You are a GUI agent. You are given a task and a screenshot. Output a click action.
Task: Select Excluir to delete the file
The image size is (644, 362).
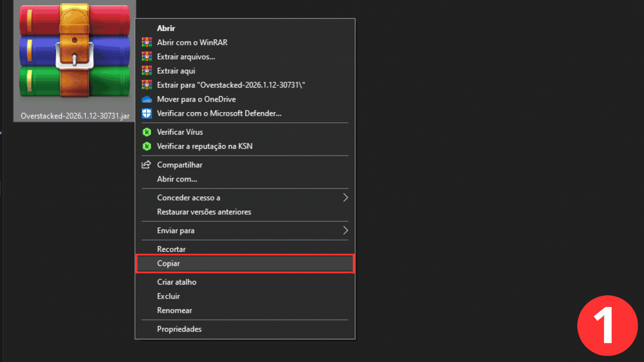click(x=168, y=296)
